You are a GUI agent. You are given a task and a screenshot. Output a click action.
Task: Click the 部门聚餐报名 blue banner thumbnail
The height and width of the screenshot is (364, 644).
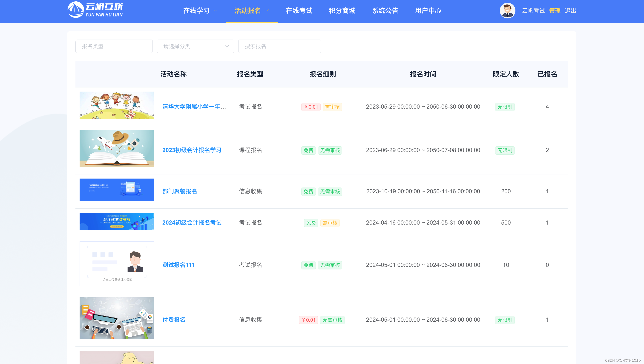pos(117,190)
